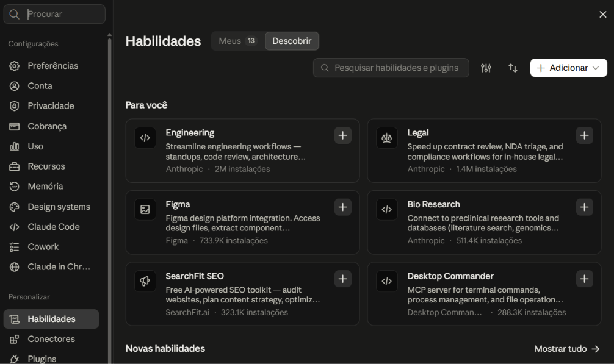
Task: Open Preferências settings gear icon
Action: click(x=15, y=66)
